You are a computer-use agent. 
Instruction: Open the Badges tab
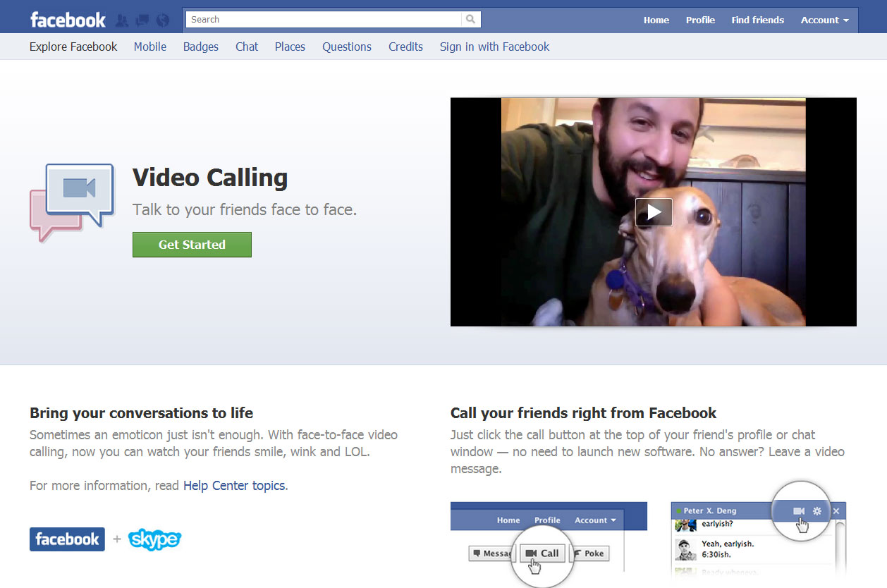[201, 47]
